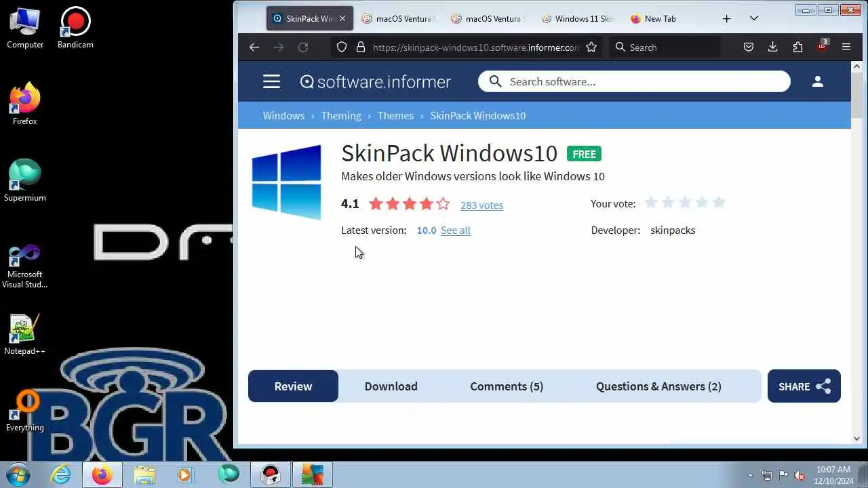Go back using the browser back arrow

tap(254, 47)
